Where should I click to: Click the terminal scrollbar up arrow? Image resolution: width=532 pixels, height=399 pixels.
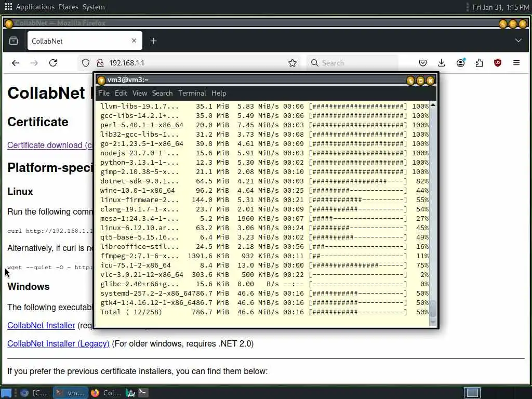(x=433, y=105)
